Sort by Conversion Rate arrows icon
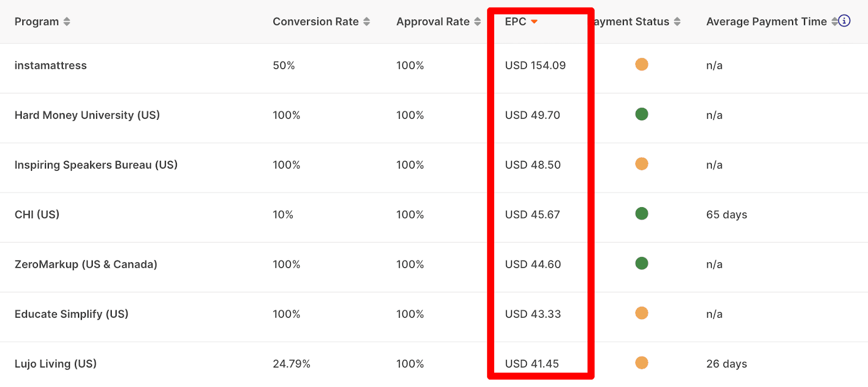The image size is (868, 387). point(367,22)
